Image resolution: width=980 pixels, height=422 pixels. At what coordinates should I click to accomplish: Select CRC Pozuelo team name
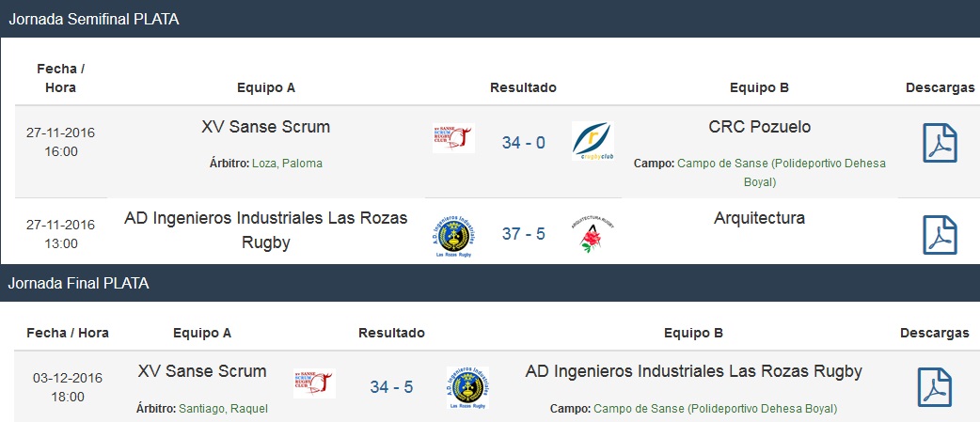759,127
